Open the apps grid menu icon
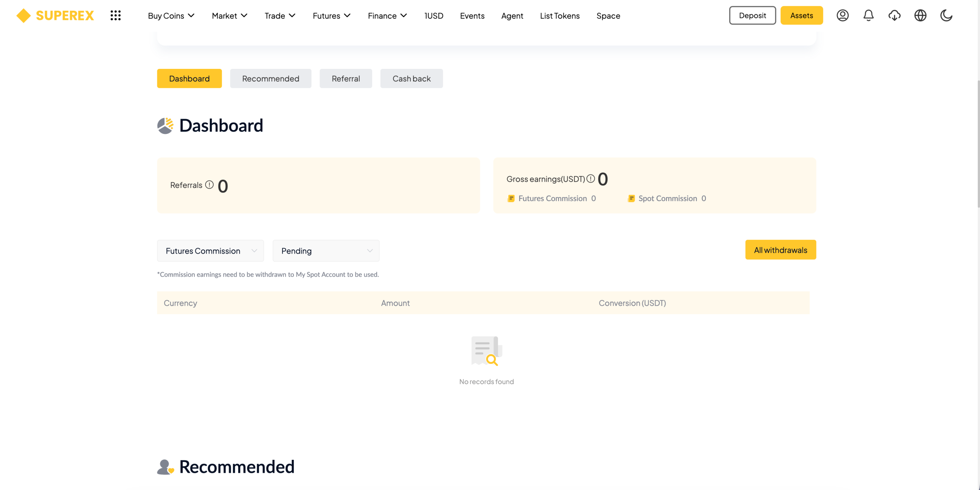980x490 pixels. pyautogui.click(x=116, y=15)
